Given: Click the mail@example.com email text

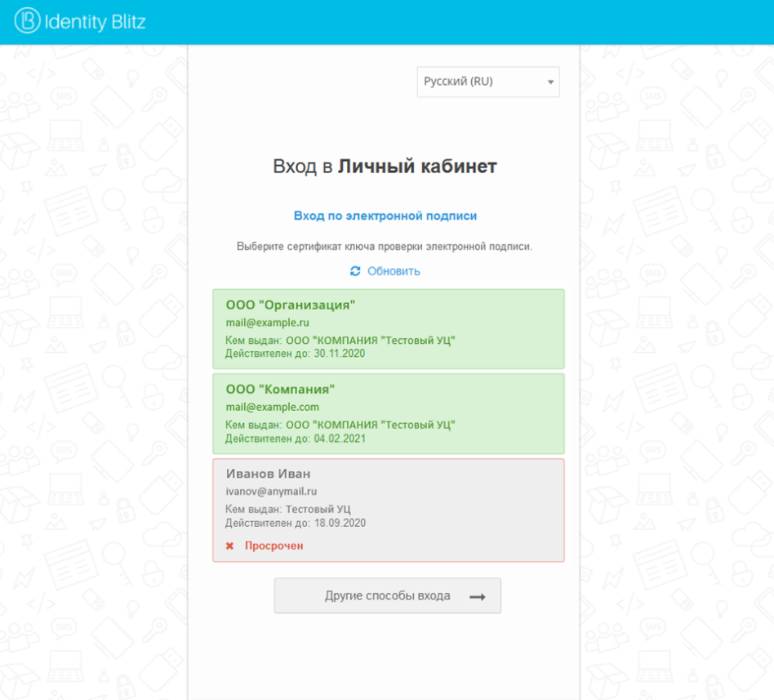Looking at the screenshot, I should pyautogui.click(x=273, y=407).
